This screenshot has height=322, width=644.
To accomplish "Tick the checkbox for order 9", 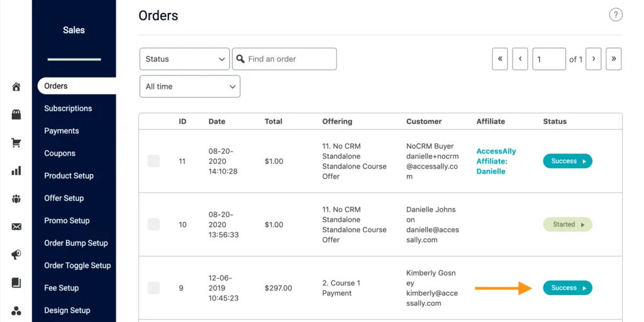I will tap(153, 287).
